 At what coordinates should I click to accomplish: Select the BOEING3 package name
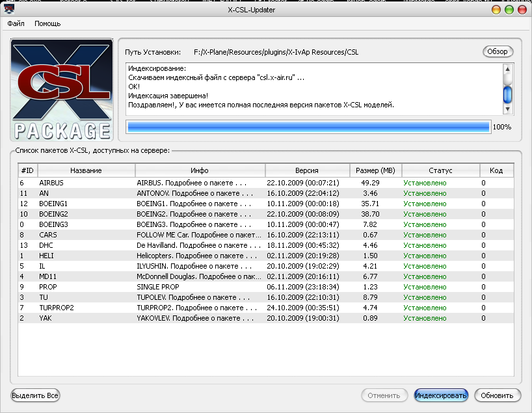[53, 224]
